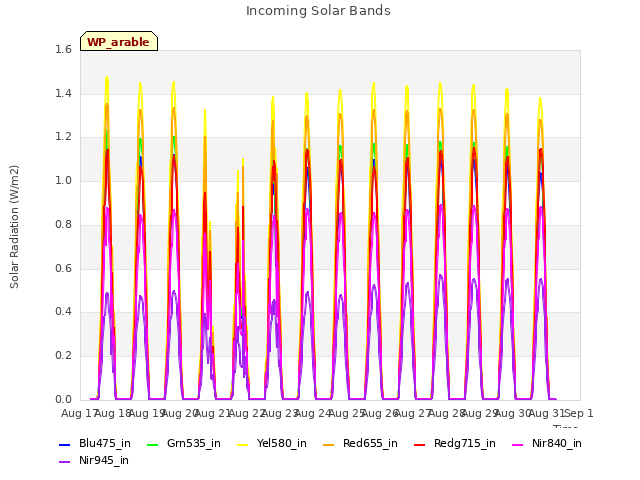Toggle the Yel580_in legend entry
640x480 pixels.
[272, 444]
